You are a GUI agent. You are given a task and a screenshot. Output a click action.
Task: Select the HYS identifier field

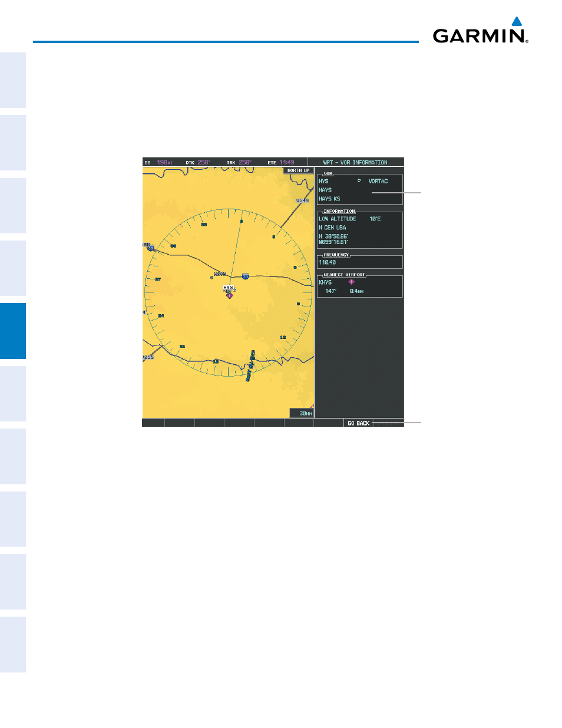pyautogui.click(x=323, y=182)
